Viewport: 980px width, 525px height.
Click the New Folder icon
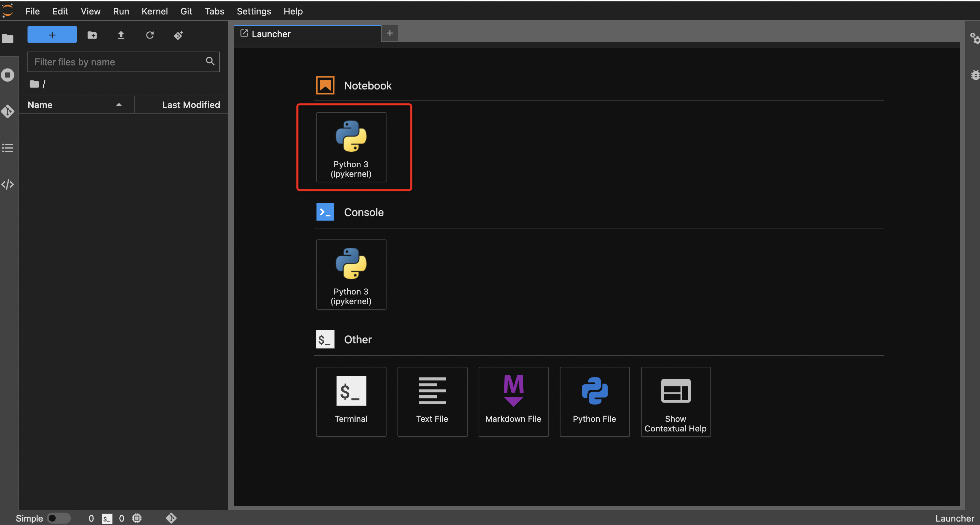[x=92, y=35]
